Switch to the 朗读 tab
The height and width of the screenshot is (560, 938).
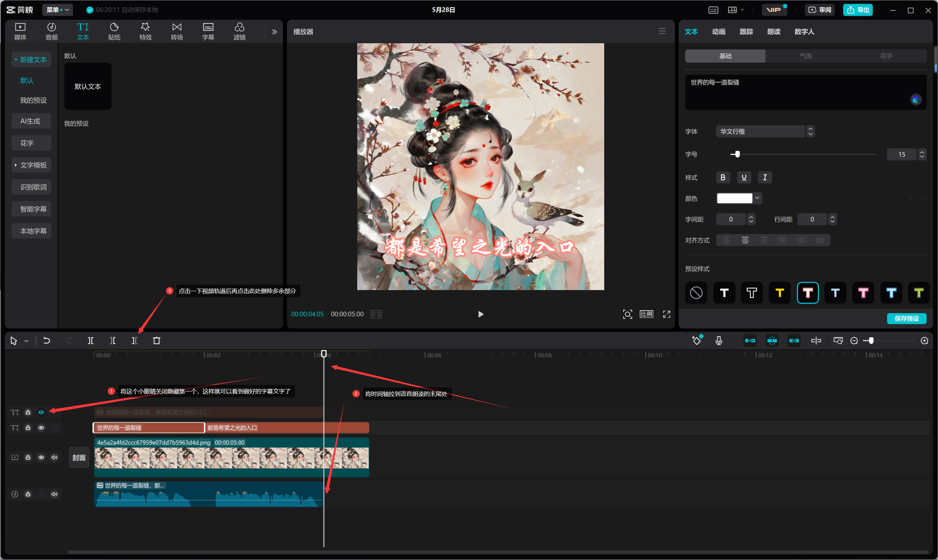pos(773,32)
